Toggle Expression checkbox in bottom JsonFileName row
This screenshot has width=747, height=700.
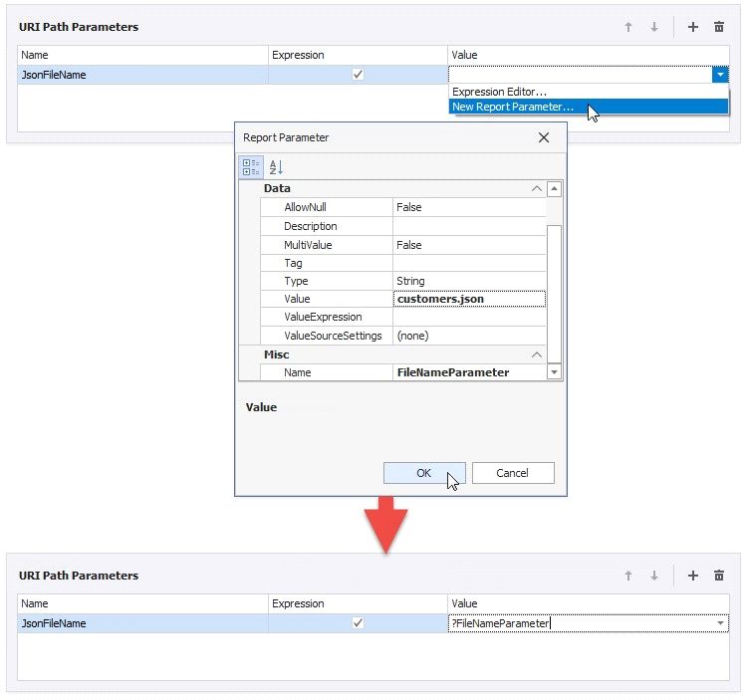[x=359, y=623]
